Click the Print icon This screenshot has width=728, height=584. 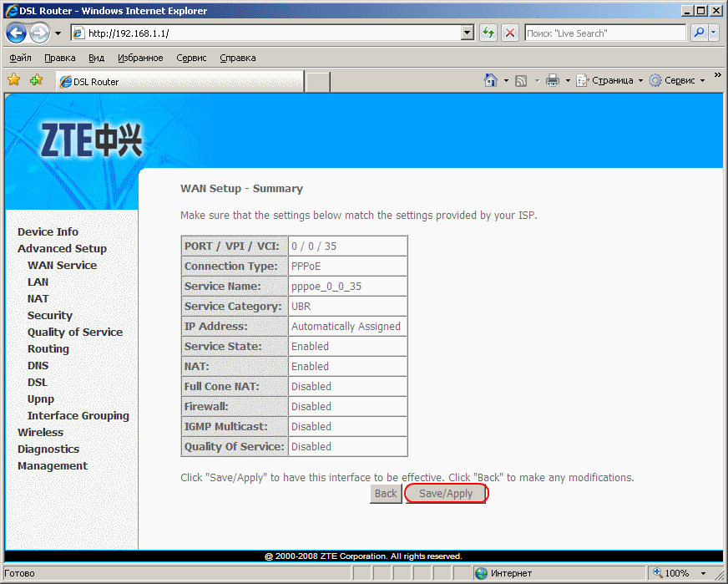[552, 81]
